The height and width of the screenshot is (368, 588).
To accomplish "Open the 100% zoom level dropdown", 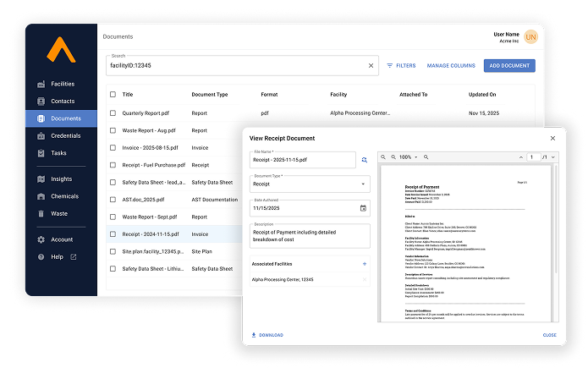I will pyautogui.click(x=407, y=157).
